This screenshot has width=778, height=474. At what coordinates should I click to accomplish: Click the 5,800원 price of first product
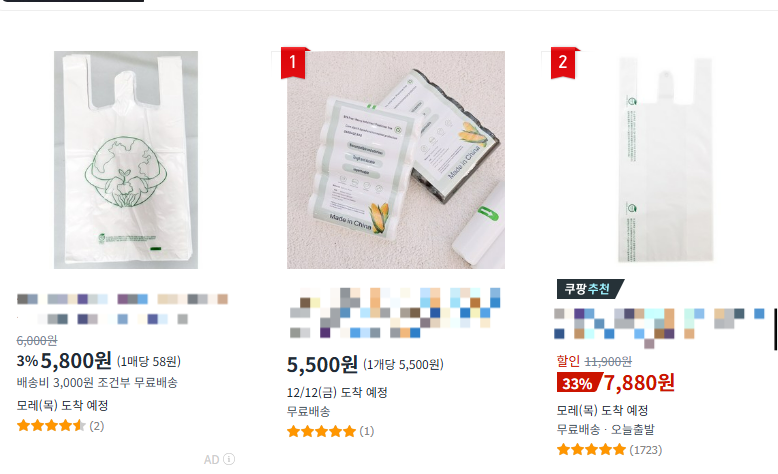[x=76, y=361]
